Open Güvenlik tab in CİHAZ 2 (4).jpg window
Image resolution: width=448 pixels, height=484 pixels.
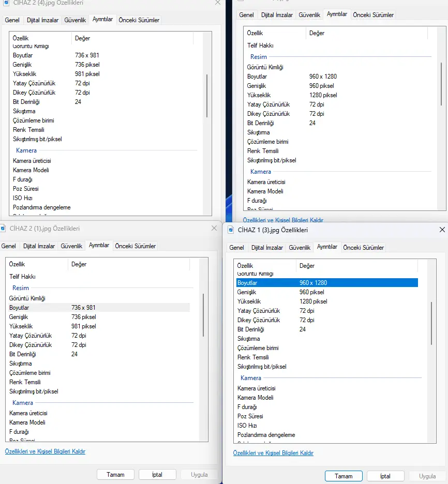(75, 20)
